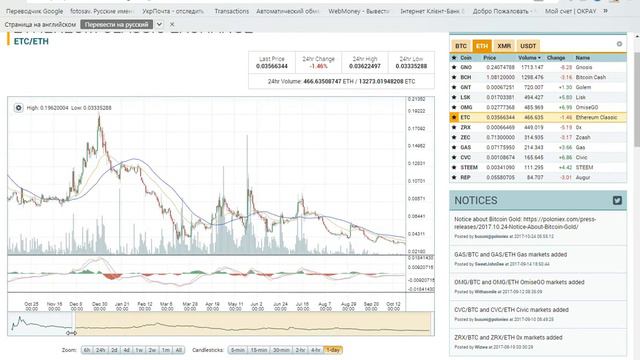
Task: Toggle favorite star for REP row
Action: pos(454,178)
